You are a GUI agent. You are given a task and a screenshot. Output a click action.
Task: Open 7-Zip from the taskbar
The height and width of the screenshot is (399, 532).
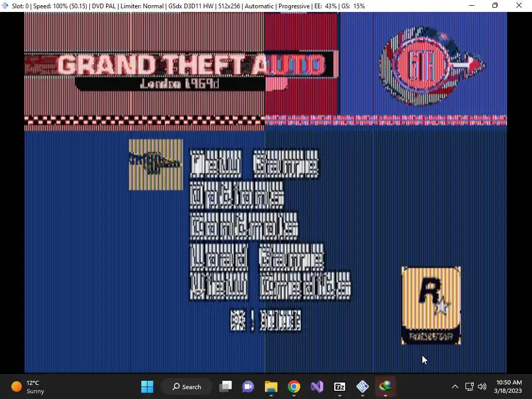pos(340,387)
